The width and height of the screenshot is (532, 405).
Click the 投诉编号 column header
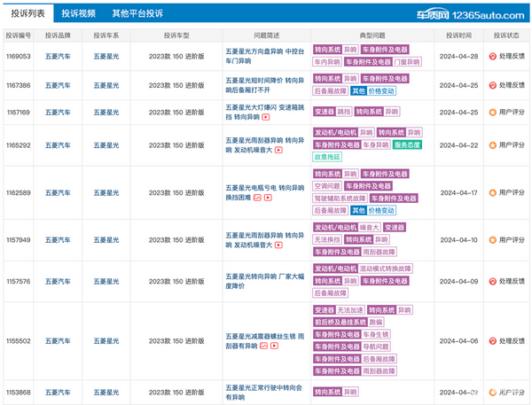click(19, 35)
